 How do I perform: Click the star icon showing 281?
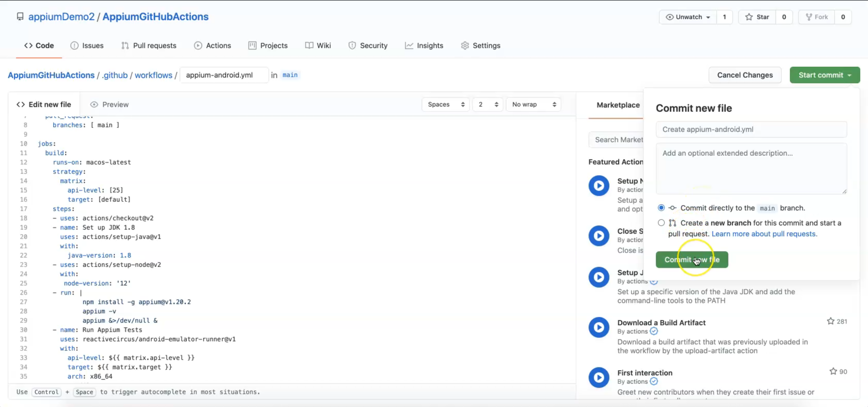tap(830, 321)
